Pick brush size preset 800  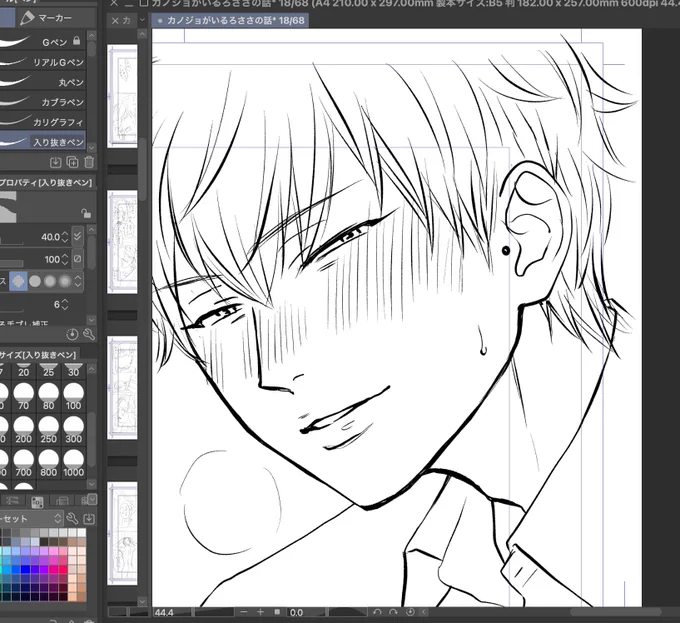tap(49, 463)
